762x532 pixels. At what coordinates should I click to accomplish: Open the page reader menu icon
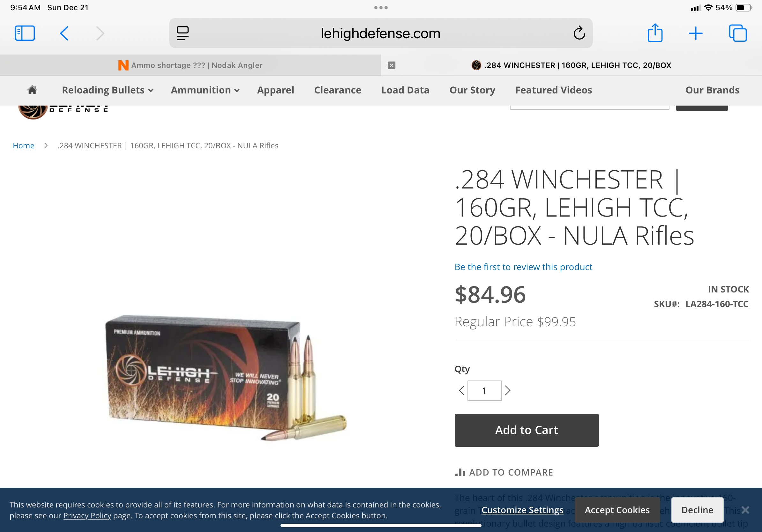click(x=183, y=33)
